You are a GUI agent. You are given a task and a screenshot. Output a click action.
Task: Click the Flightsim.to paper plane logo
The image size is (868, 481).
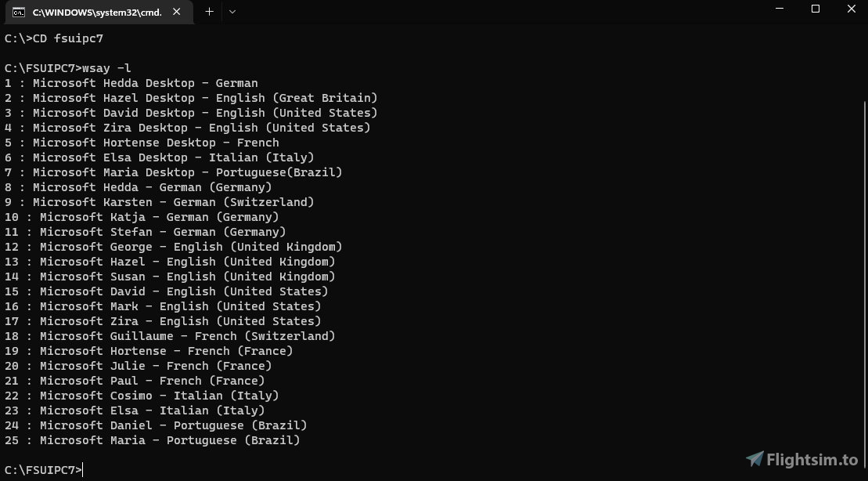click(x=754, y=459)
